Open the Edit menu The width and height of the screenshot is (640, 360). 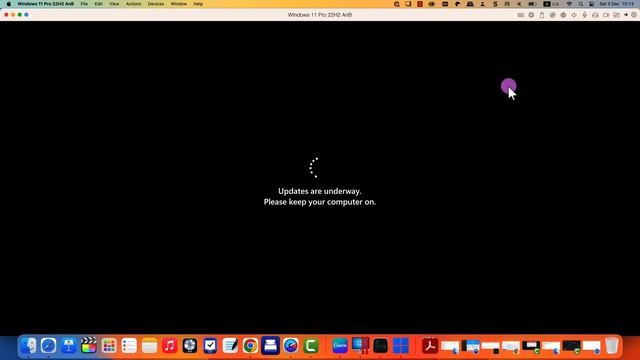(x=98, y=4)
